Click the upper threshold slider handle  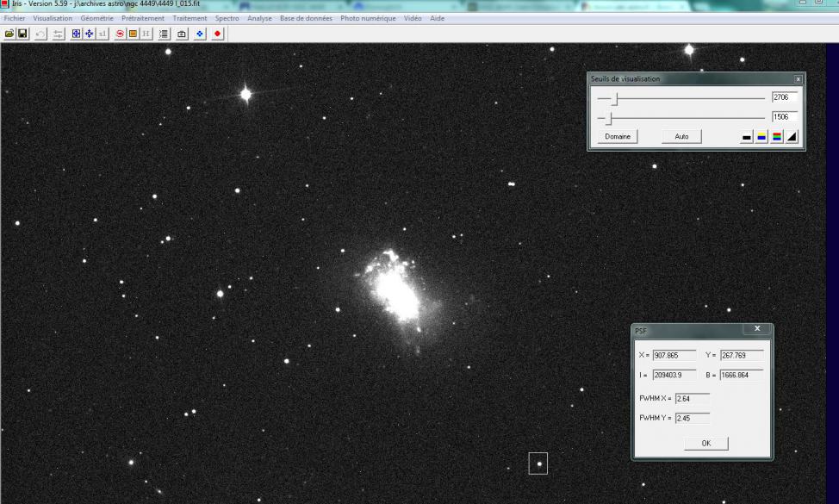point(615,98)
